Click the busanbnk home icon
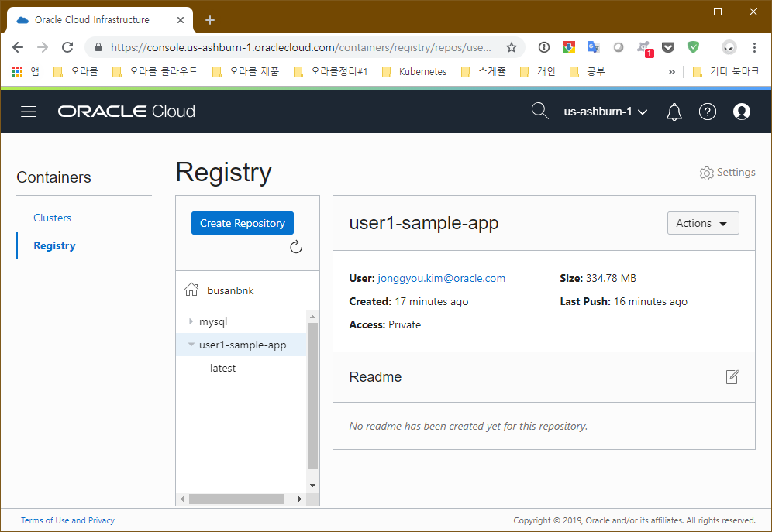Screen dimensions: 772x532 click(191, 290)
